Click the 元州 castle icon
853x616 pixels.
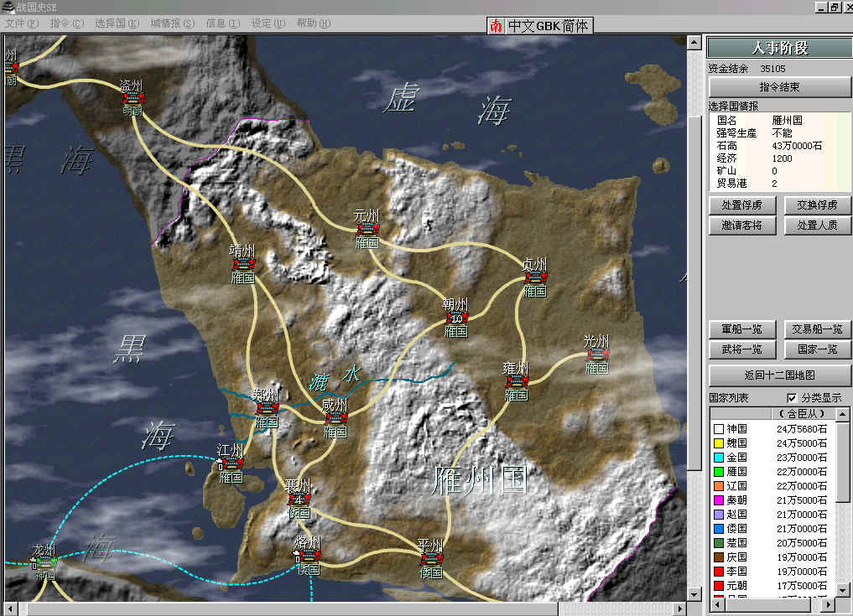click(367, 229)
